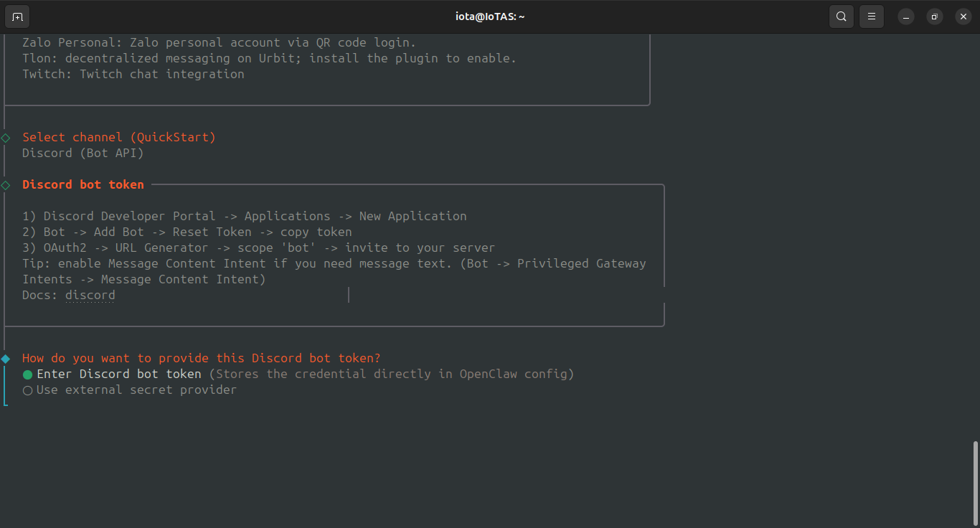Screen dimensions: 980x528
Task: Click the green filled radio bullet
Action: 28,374
